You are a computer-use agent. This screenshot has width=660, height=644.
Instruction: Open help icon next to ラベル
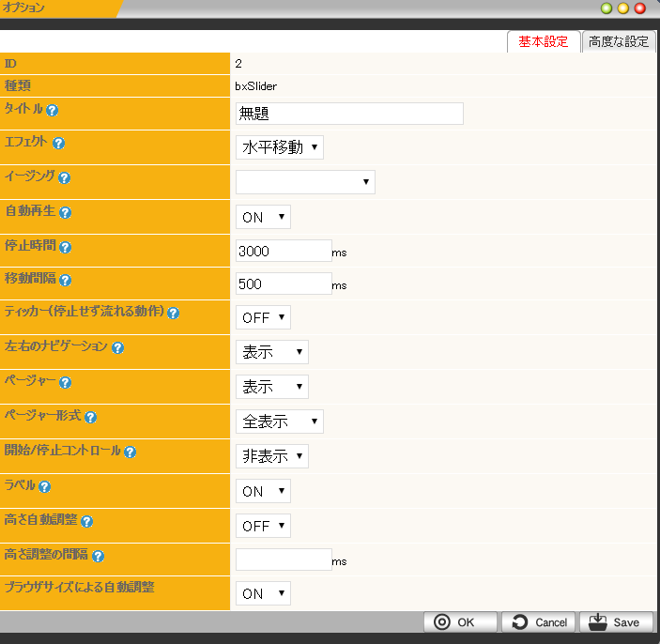point(44,486)
